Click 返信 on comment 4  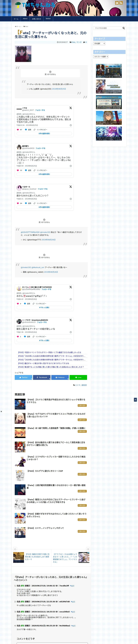point(73,626)
